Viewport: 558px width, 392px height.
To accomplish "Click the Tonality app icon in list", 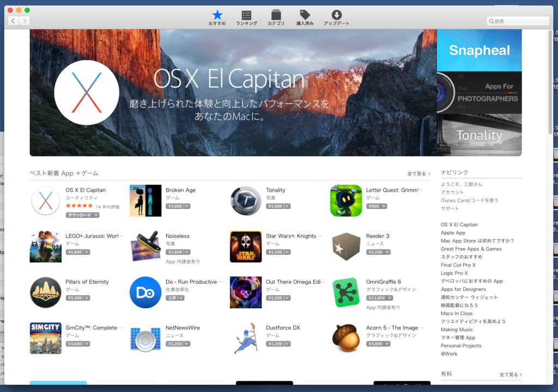I will (246, 200).
